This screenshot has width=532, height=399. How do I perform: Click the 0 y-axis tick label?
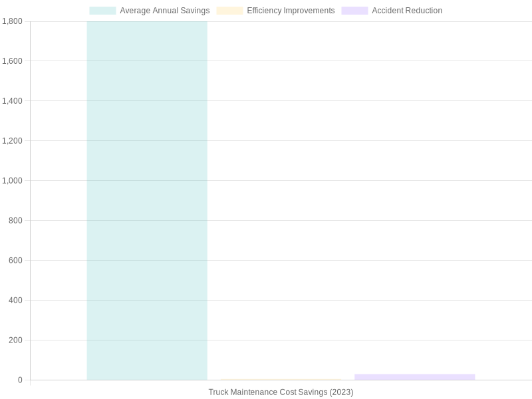(x=20, y=380)
